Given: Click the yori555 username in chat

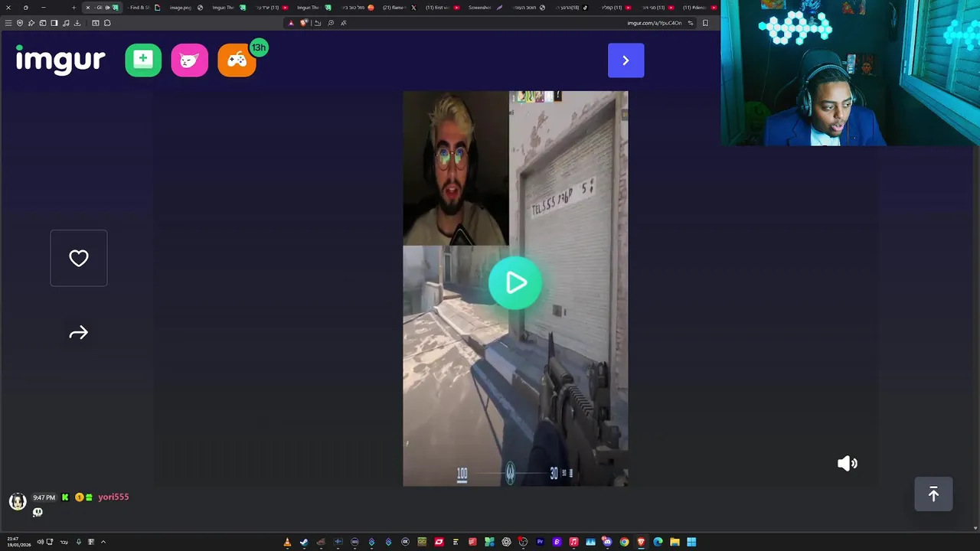Looking at the screenshot, I should coord(113,497).
